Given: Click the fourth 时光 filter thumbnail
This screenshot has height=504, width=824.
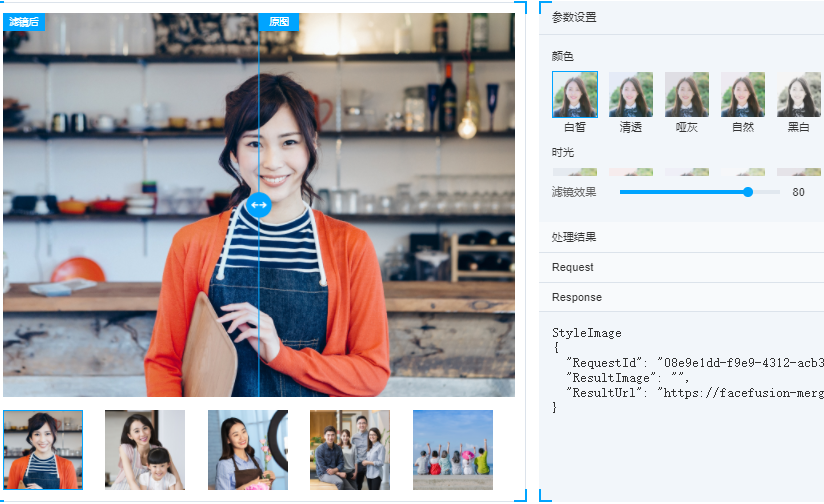Looking at the screenshot, I should click(x=743, y=172).
